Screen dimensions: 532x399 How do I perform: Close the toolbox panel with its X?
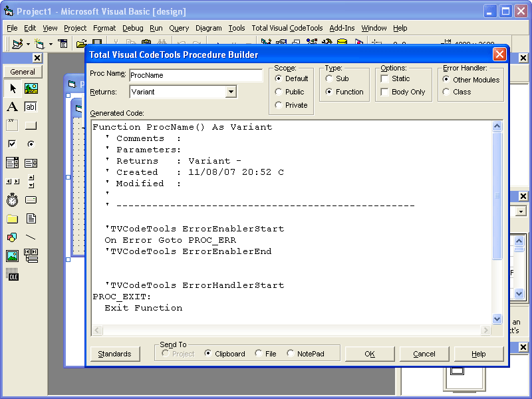(x=37, y=58)
